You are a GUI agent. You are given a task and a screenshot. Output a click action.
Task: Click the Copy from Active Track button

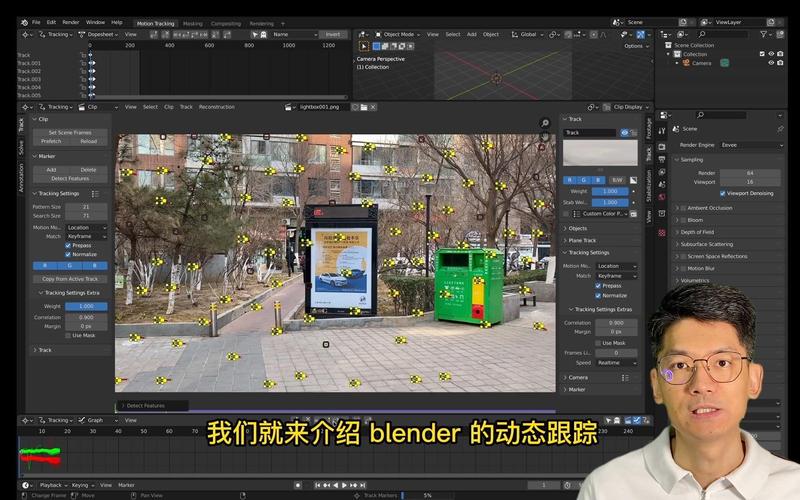(70, 279)
